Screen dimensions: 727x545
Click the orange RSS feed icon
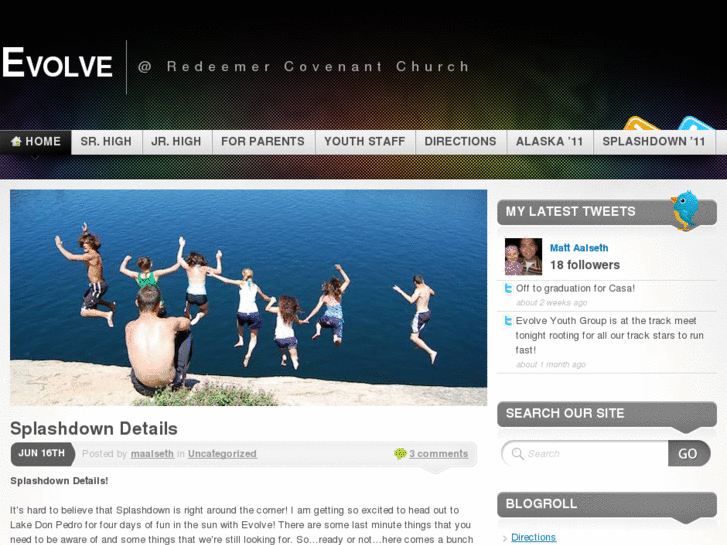coord(642,123)
